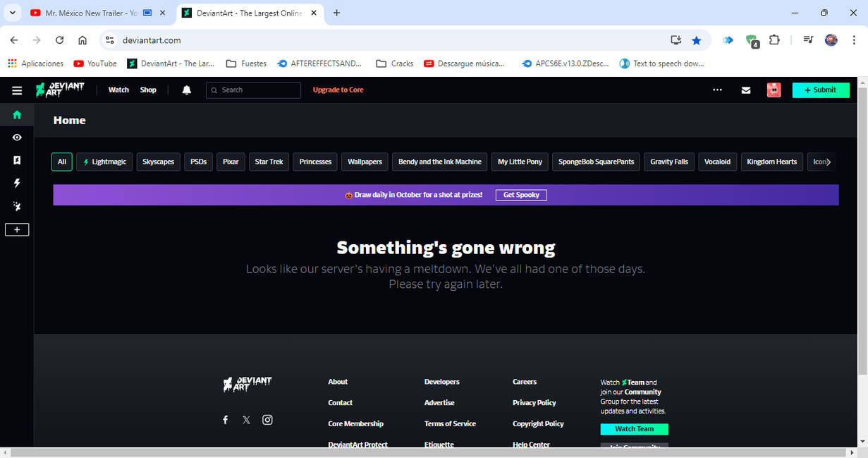Click the lightning bolt sidebar icon

click(17, 183)
